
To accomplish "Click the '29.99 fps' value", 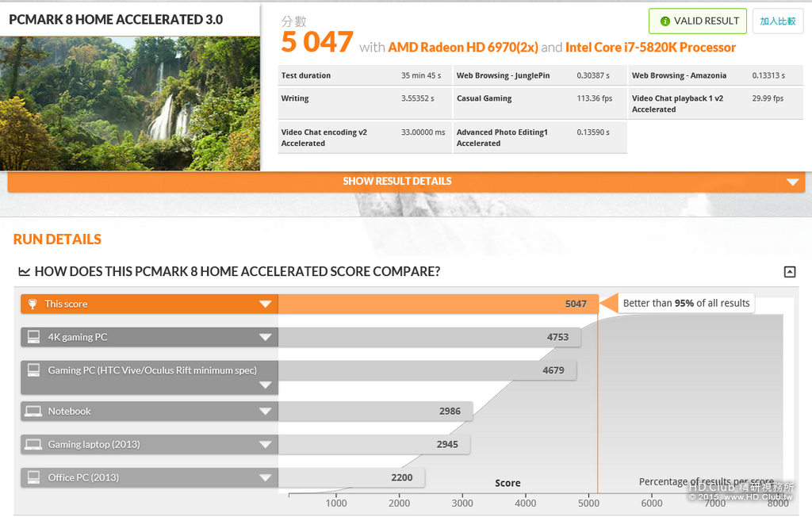I will 768,98.
